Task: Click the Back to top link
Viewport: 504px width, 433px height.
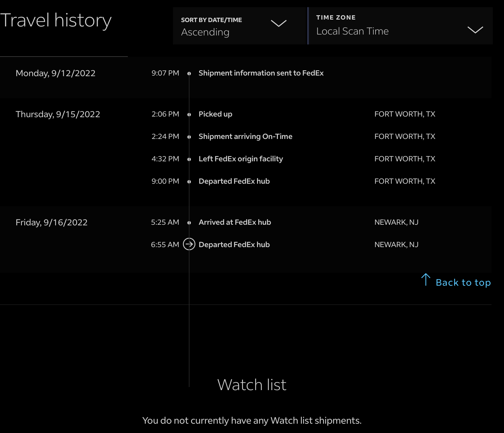Action: coord(463,283)
